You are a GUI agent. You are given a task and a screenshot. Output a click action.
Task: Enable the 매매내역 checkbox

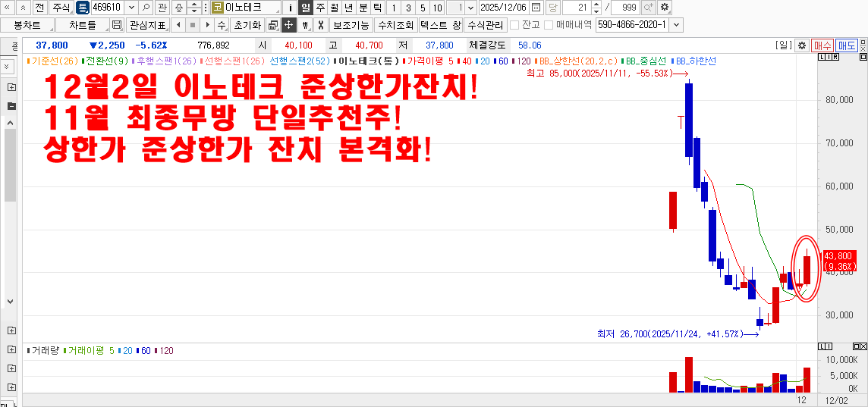click(549, 25)
